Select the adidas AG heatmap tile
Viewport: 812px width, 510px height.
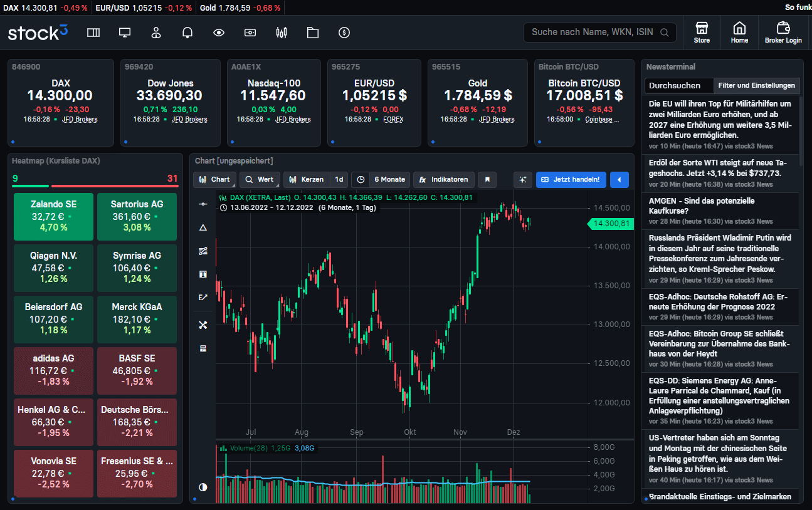pos(53,370)
